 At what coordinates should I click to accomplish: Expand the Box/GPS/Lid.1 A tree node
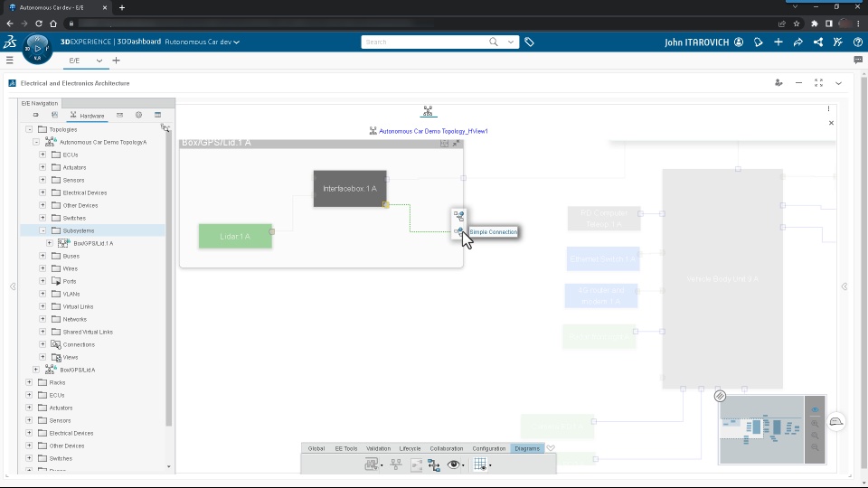click(x=49, y=243)
